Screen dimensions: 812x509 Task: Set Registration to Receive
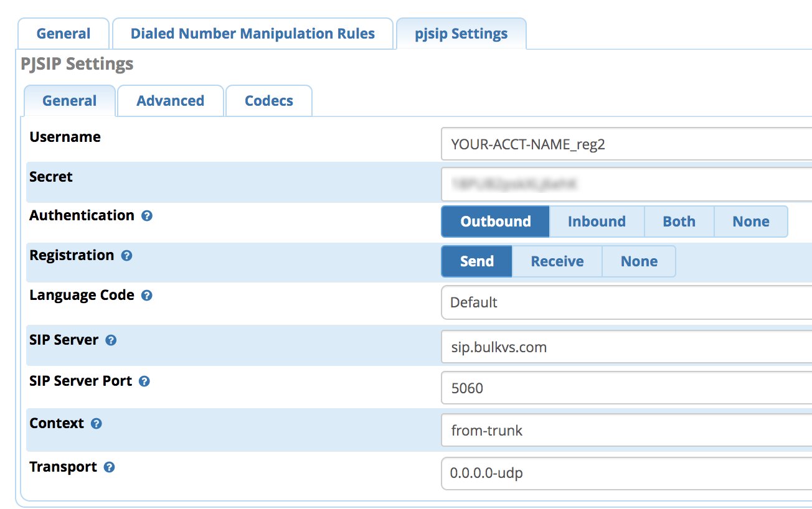(x=557, y=261)
